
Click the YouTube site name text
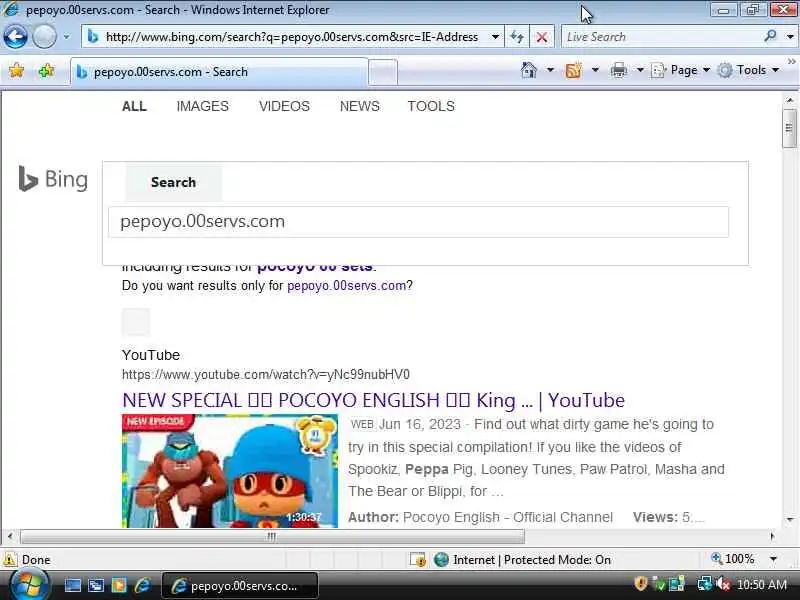(151, 355)
